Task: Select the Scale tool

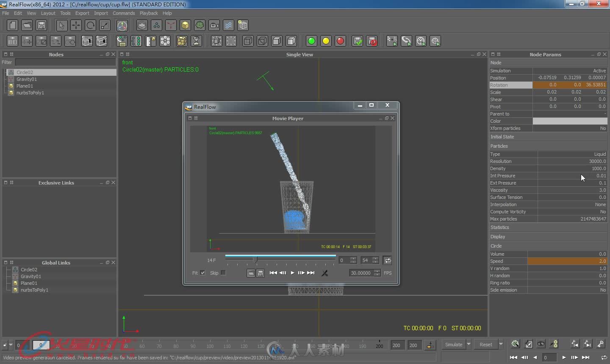Action: coord(105,25)
